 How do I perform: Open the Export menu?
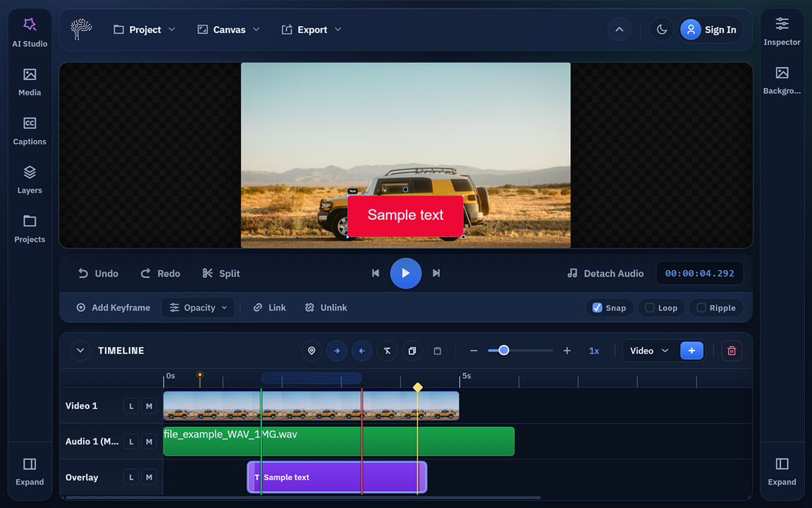point(312,30)
